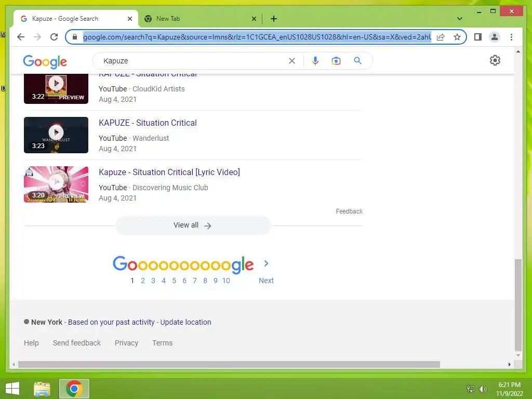Open the Privacy footer link
The height and width of the screenshot is (399, 532).
tap(126, 343)
